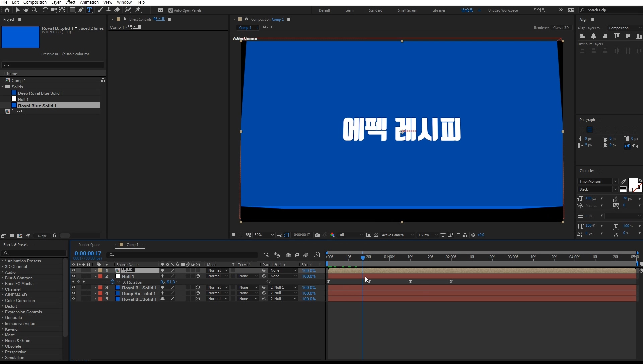
Task: Click the 16 bpc color depth button
Action: click(42, 236)
